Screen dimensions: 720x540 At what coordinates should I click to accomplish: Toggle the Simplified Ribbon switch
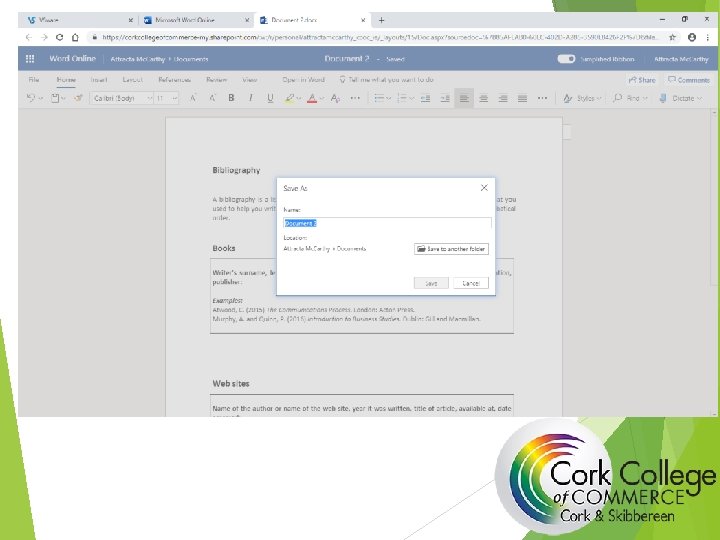[x=566, y=59]
